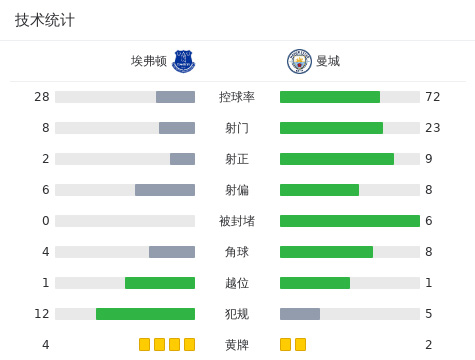This screenshot has height=360, width=475.
Task: Click Everton's last yellow card icon
Action: (x=189, y=344)
